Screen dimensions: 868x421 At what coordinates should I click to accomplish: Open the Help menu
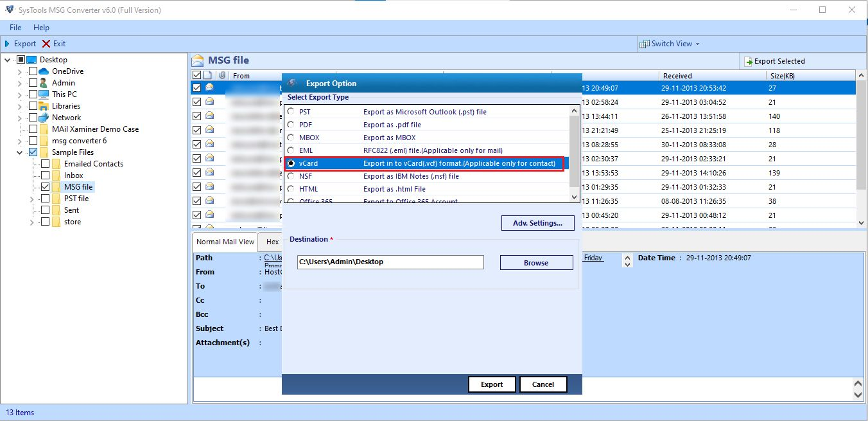point(41,28)
